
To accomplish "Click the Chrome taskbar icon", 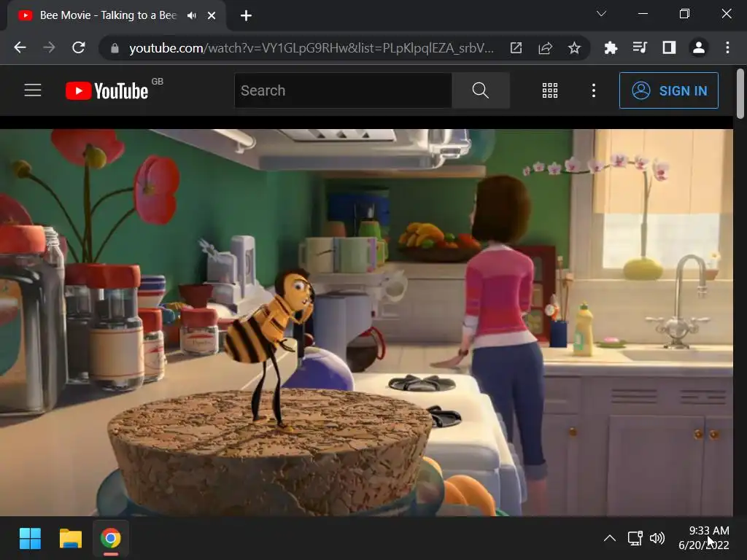I will tap(111, 539).
